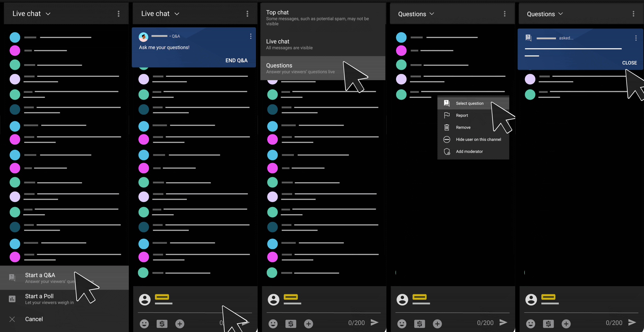Viewport: 644px width, 332px height.
Task: Click the send arrow in the Select question menu panel
Action: pos(503,322)
